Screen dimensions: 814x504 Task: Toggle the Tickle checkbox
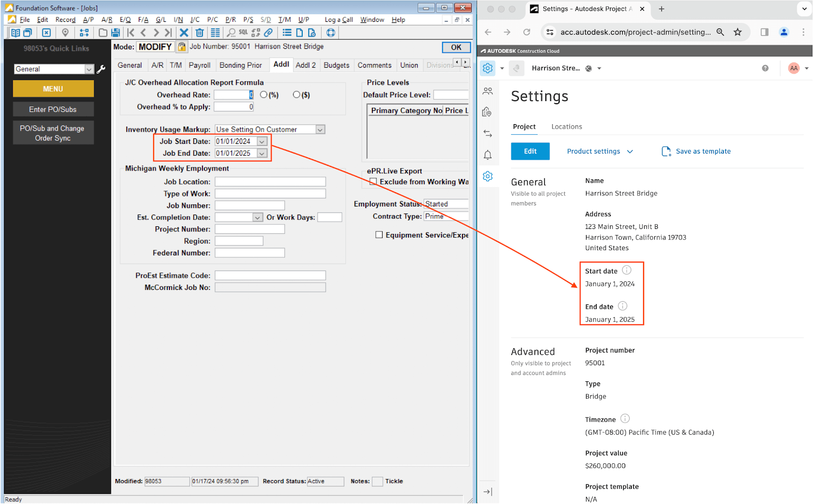pos(377,481)
